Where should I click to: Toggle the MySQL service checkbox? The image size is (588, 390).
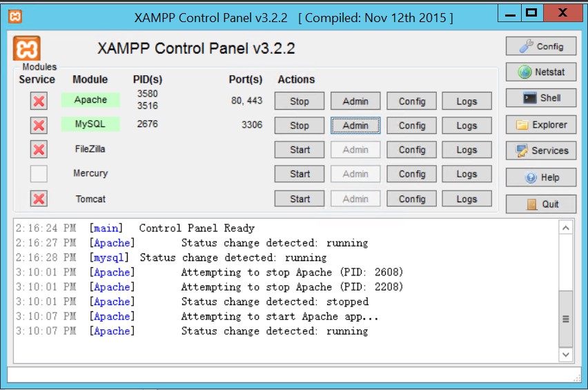[39, 125]
